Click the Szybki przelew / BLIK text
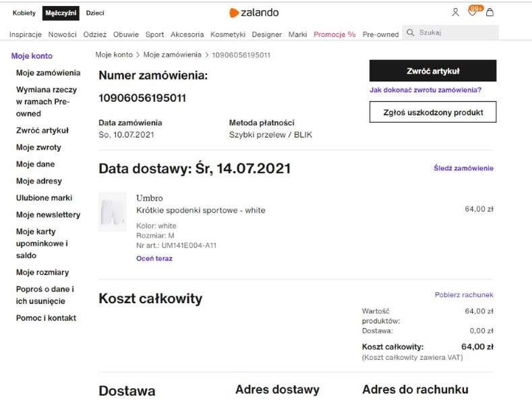 [x=270, y=135]
